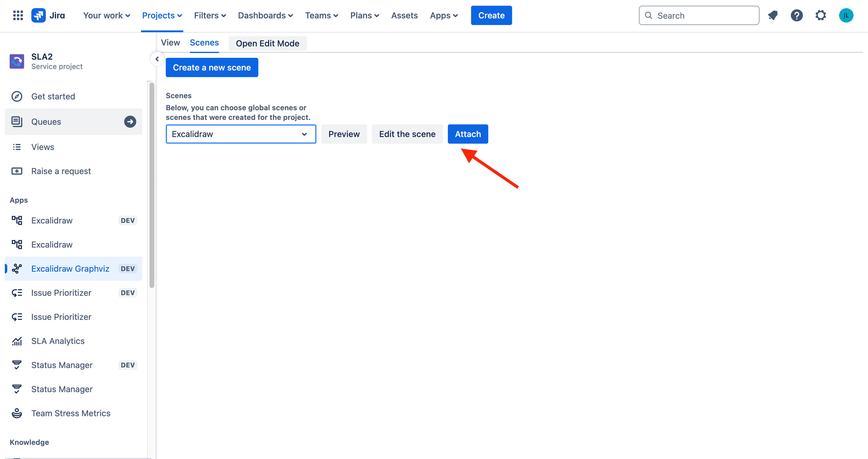Click the Issue Prioritizer DEV icon
The width and height of the screenshot is (868, 459).
[x=17, y=293]
